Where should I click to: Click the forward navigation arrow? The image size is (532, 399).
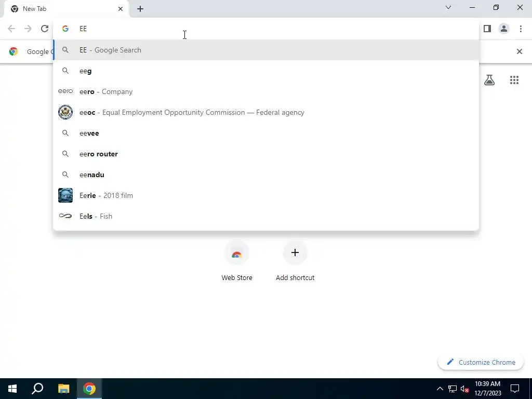pos(28,29)
